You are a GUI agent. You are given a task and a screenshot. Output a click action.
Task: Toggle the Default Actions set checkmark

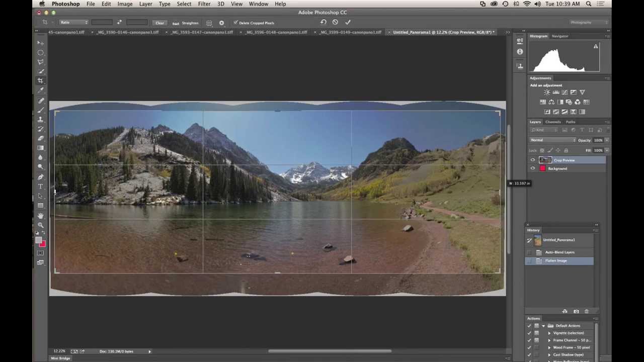[529, 326]
